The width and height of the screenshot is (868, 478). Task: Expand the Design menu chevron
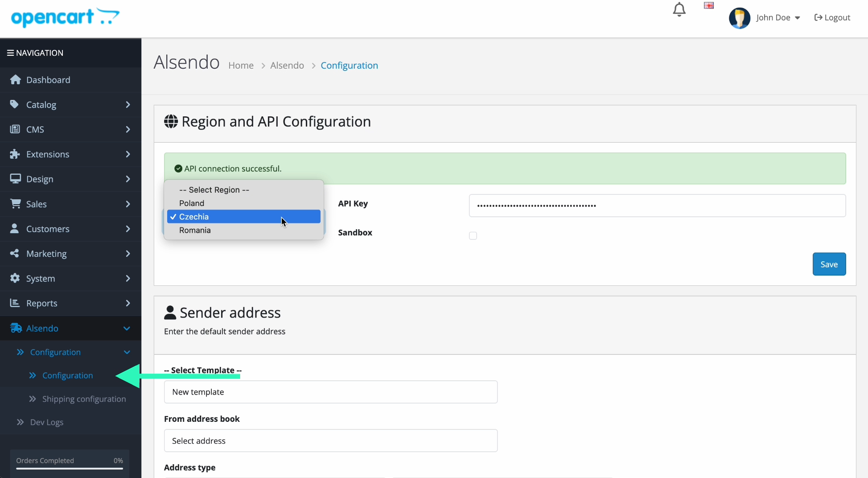128,179
